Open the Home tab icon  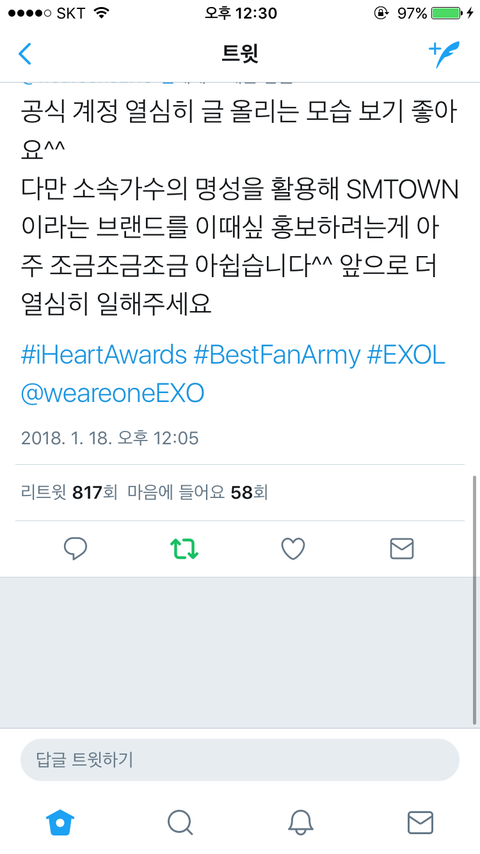tap(60, 822)
